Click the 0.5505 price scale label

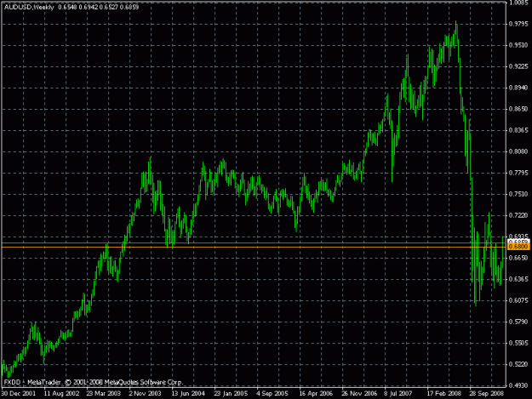[x=518, y=344]
